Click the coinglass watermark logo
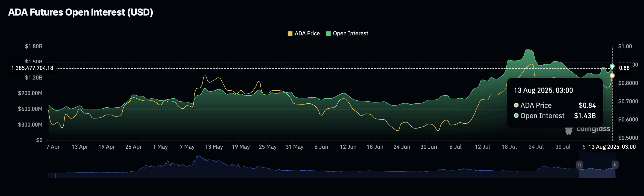Image resolution: width=644 pixels, height=196 pixels. pos(587,129)
